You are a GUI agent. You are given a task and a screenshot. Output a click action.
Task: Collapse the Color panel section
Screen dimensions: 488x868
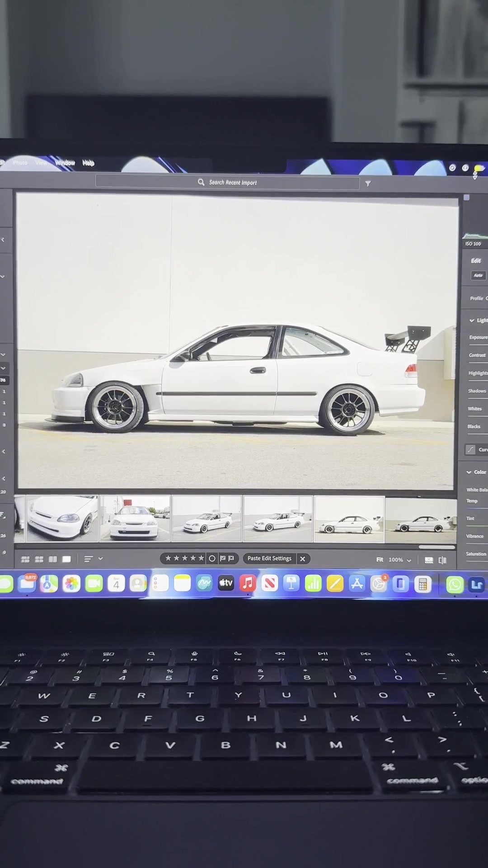469,472
